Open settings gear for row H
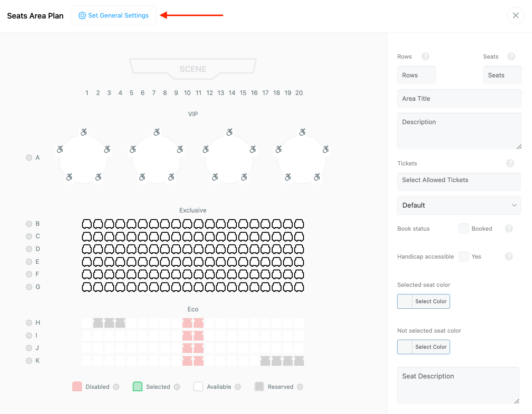Image resolution: width=532 pixels, height=414 pixels. (x=29, y=323)
